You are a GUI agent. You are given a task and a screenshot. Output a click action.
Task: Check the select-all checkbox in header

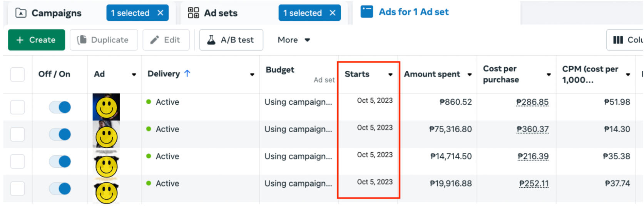(17, 74)
